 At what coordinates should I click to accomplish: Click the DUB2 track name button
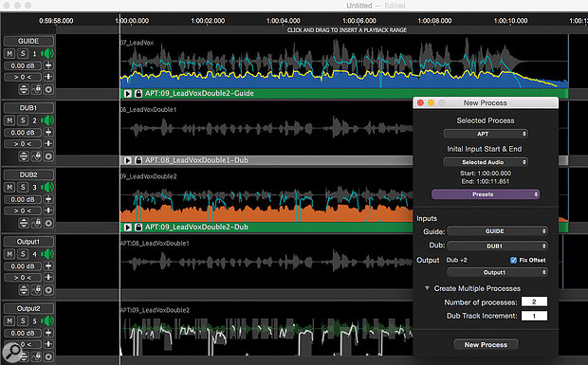[28, 174]
